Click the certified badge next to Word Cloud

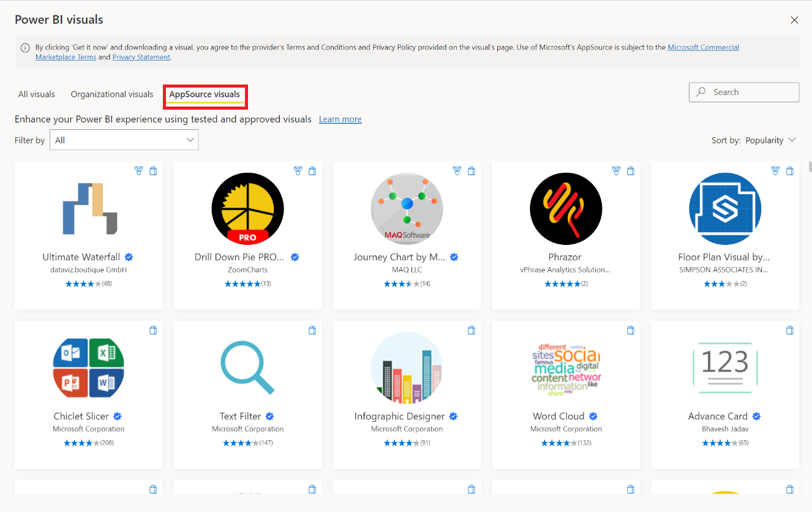tap(592, 416)
